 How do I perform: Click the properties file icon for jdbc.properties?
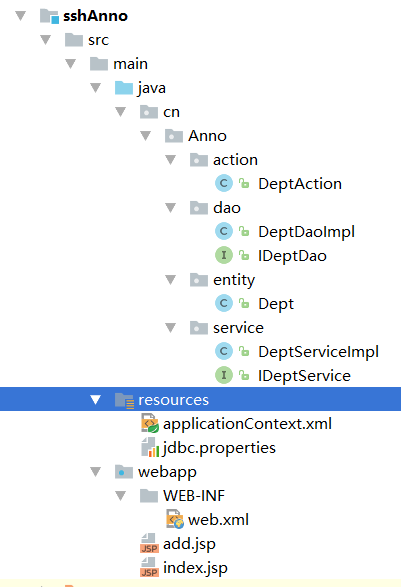point(150,447)
